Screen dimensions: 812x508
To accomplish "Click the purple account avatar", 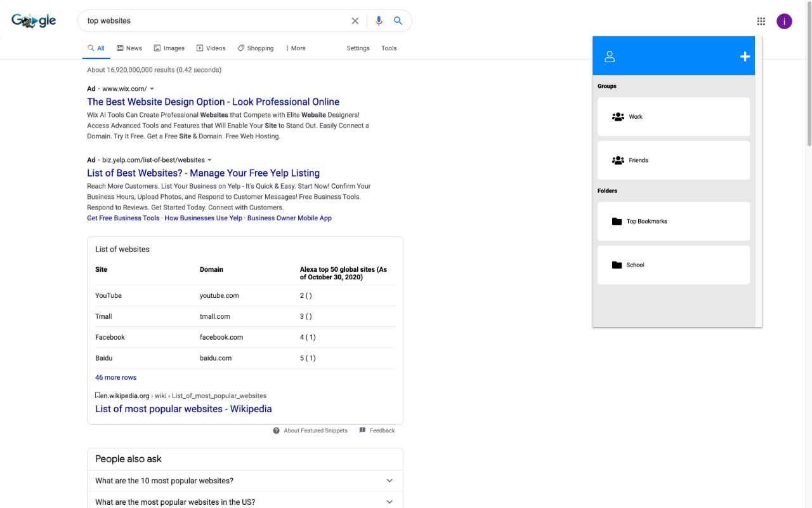I will (x=784, y=22).
